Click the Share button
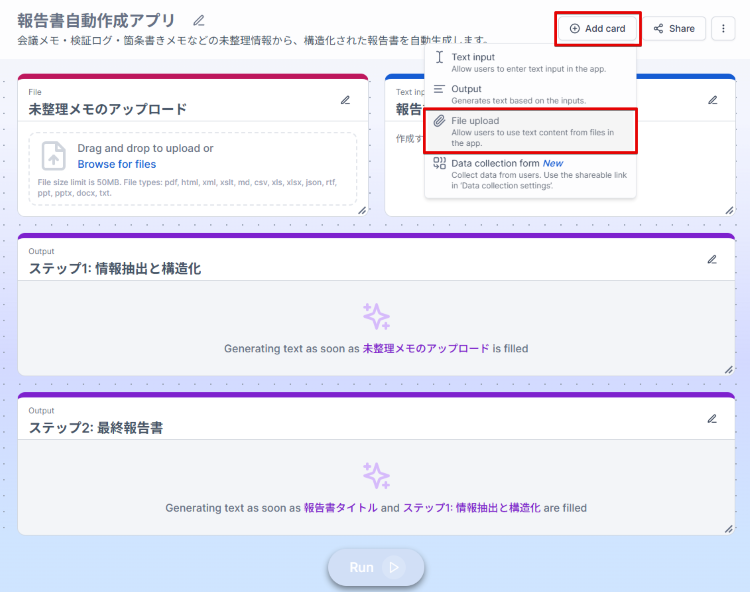The image size is (750, 592). (x=674, y=28)
